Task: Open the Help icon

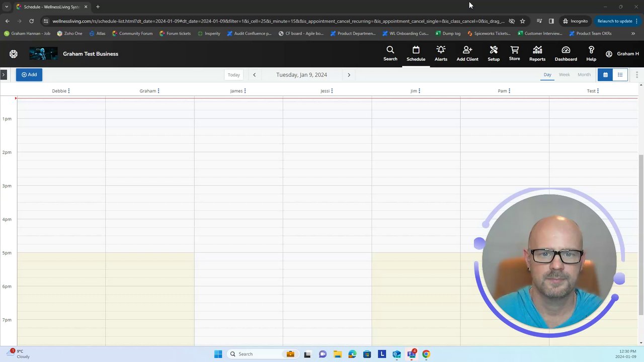Action: click(x=591, y=53)
